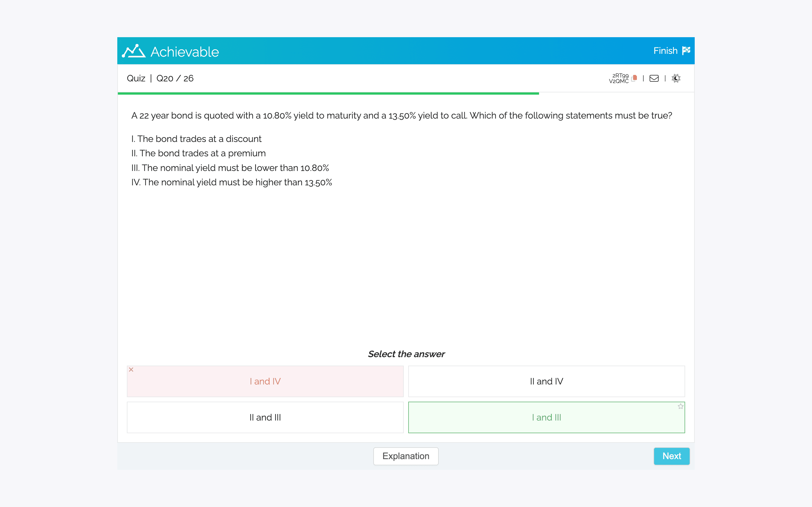Click the green quiz progress bar
The height and width of the screenshot is (507, 812).
pos(328,94)
